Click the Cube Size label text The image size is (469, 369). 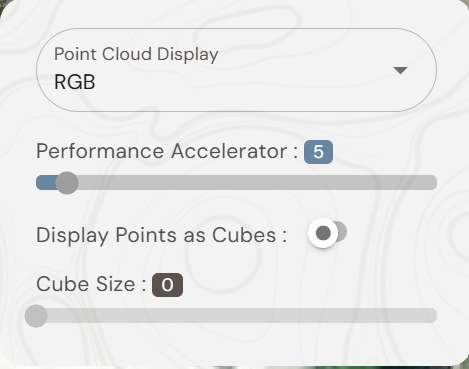[91, 284]
